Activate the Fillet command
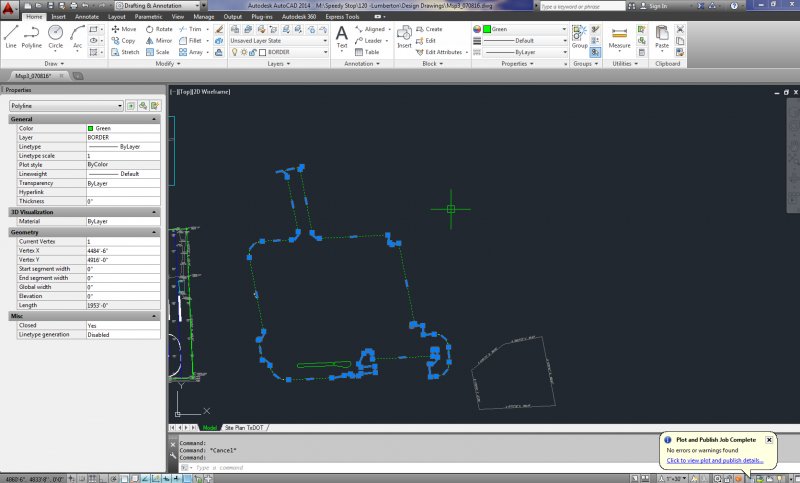The image size is (800, 483). pyautogui.click(x=191, y=40)
